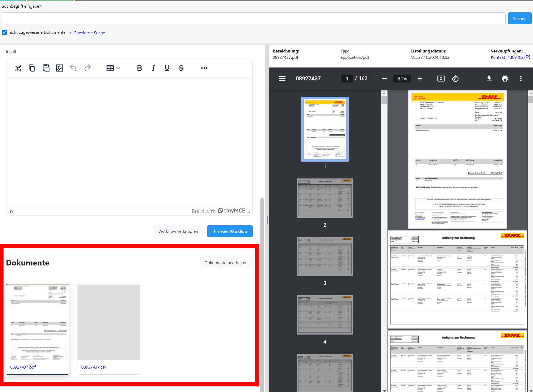This screenshot has height=392, width=533.
Task: Reveal more editor toolbar options
Action: tap(204, 68)
